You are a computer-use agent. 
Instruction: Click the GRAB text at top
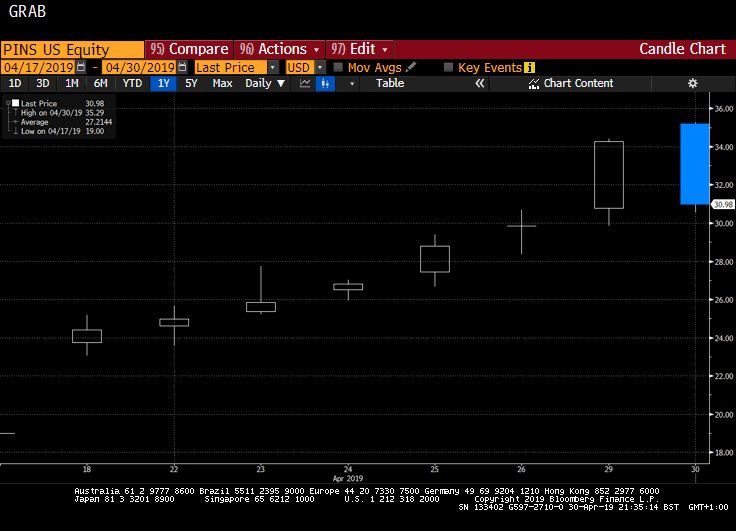(x=27, y=11)
